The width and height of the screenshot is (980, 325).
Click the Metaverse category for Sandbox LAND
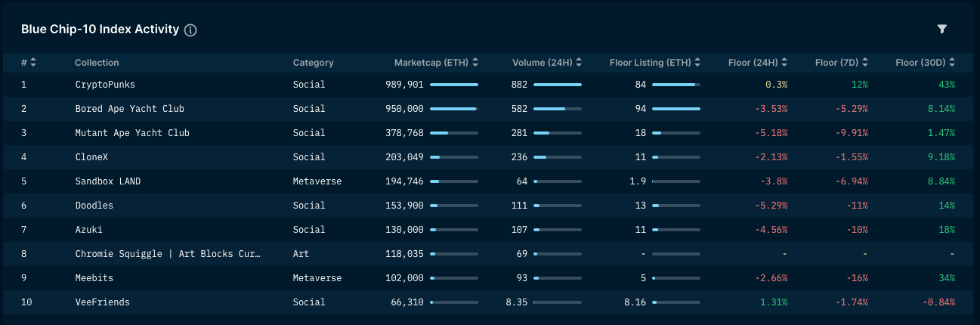click(317, 181)
